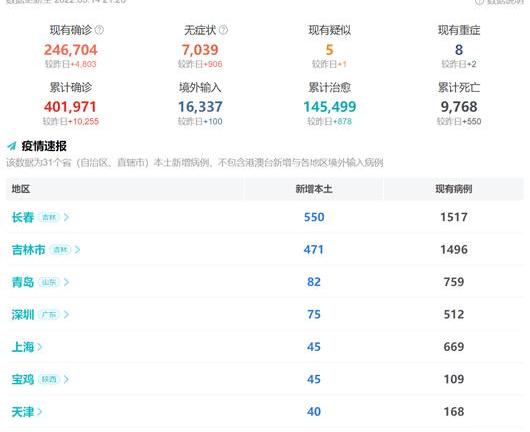Click the help icon beside 无症状

[223, 30]
